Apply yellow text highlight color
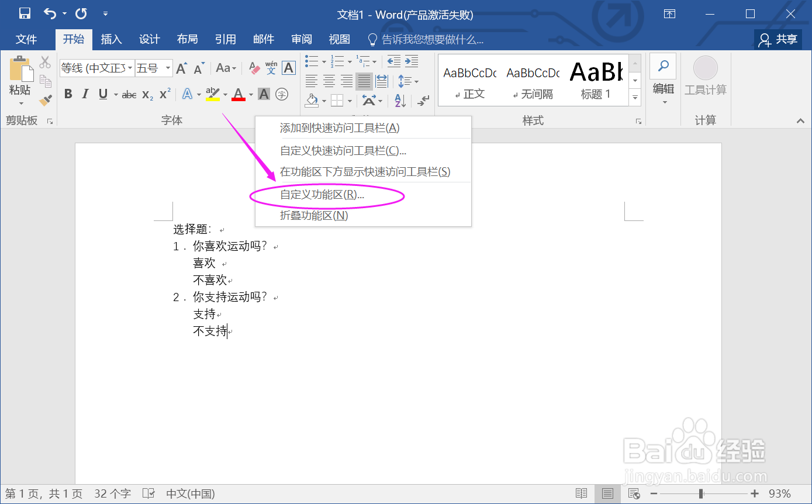Screen dimensions: 812x504 (x=212, y=94)
